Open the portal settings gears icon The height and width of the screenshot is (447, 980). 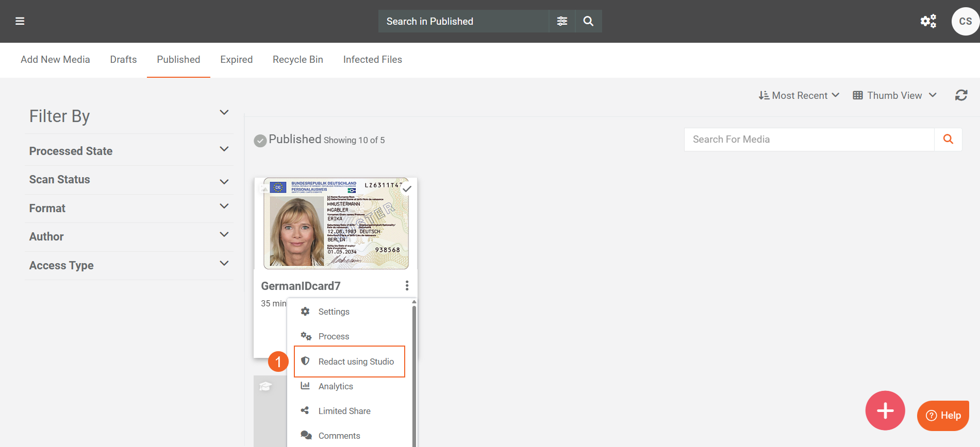(x=928, y=21)
